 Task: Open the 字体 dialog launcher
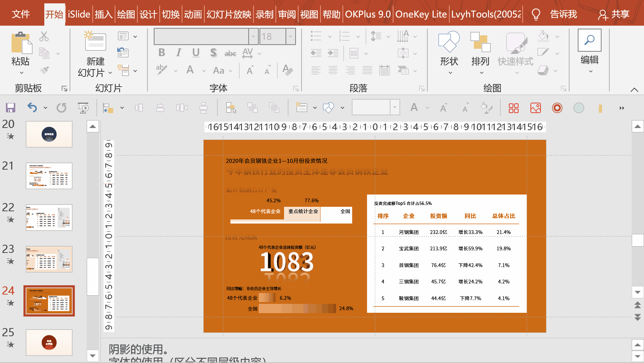point(296,89)
